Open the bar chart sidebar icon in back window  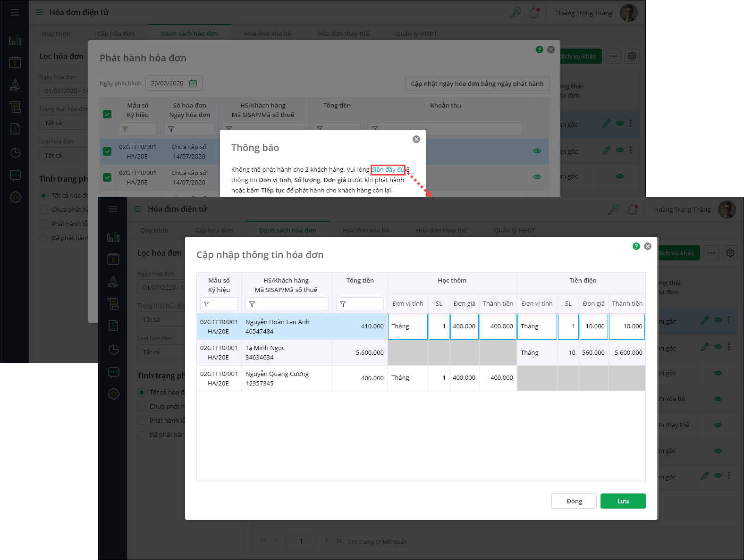pyautogui.click(x=15, y=41)
